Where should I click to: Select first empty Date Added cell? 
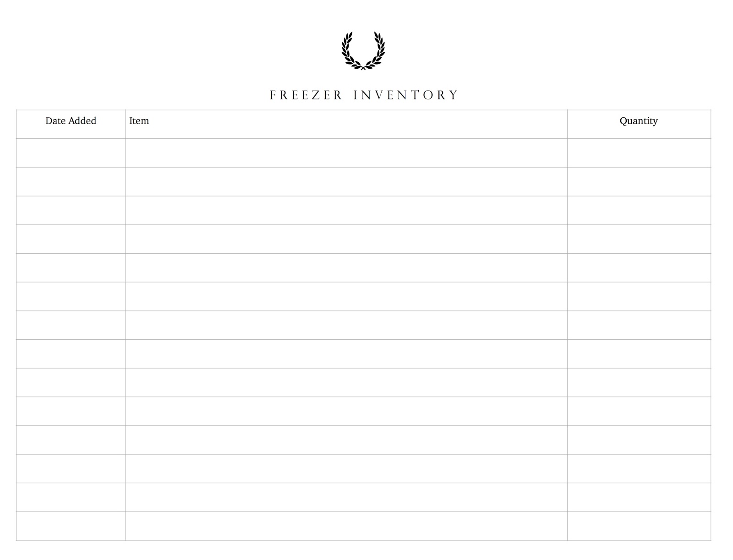[x=71, y=153]
